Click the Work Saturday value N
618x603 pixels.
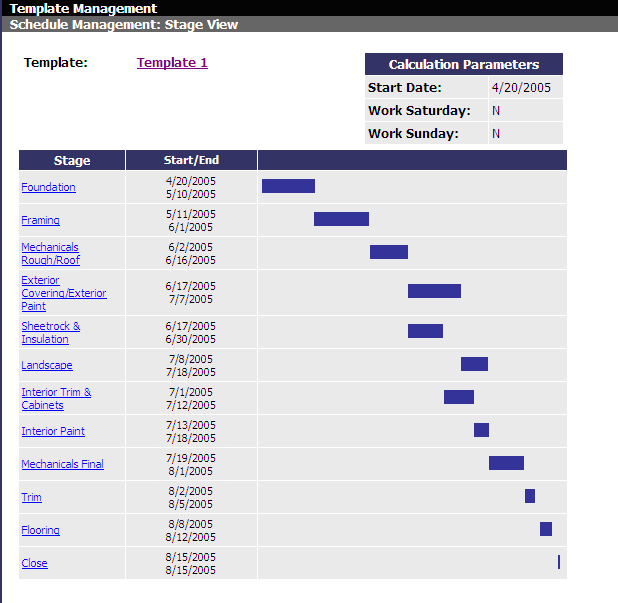click(x=496, y=111)
